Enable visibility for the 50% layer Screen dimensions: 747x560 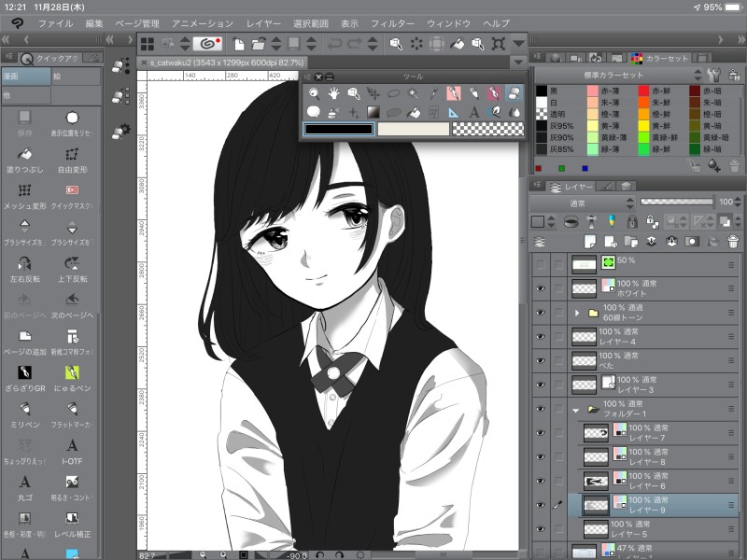point(540,265)
